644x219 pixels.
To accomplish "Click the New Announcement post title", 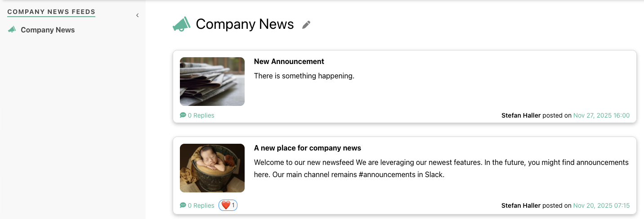I will [x=289, y=61].
